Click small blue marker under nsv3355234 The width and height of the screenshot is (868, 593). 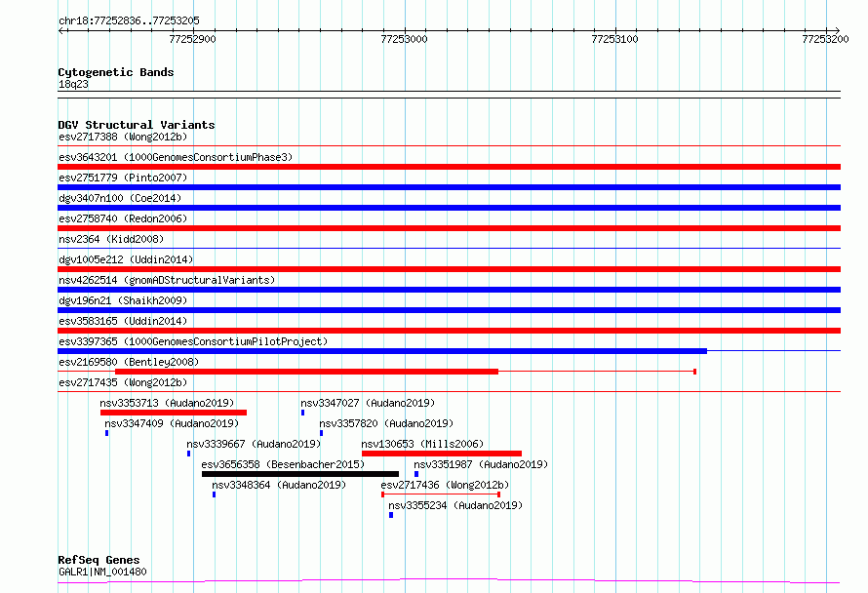[391, 515]
